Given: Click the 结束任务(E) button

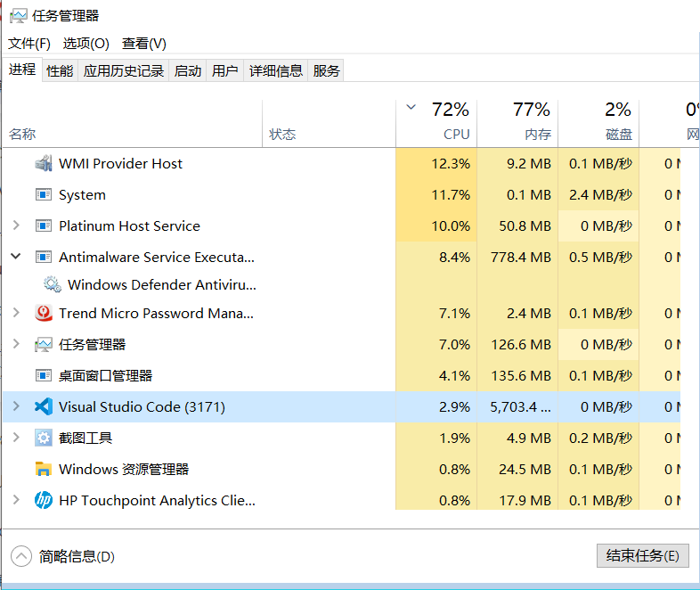Looking at the screenshot, I should point(642,555).
